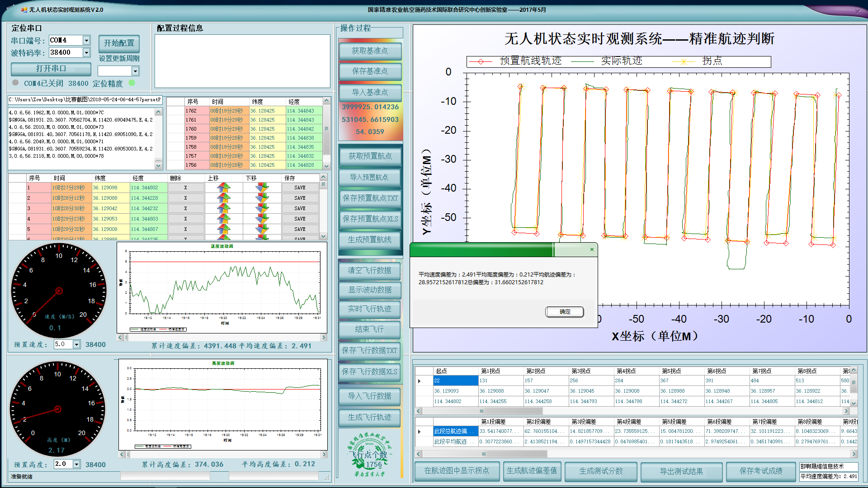
Task: Click SAVE for waypoint row 5
Action: [300, 229]
